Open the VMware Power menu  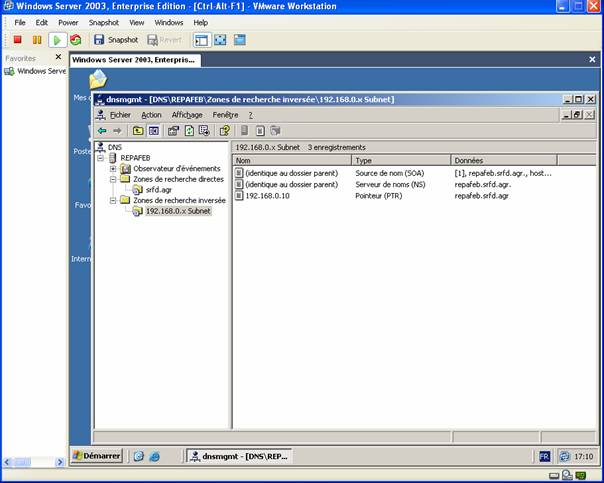tap(68, 23)
